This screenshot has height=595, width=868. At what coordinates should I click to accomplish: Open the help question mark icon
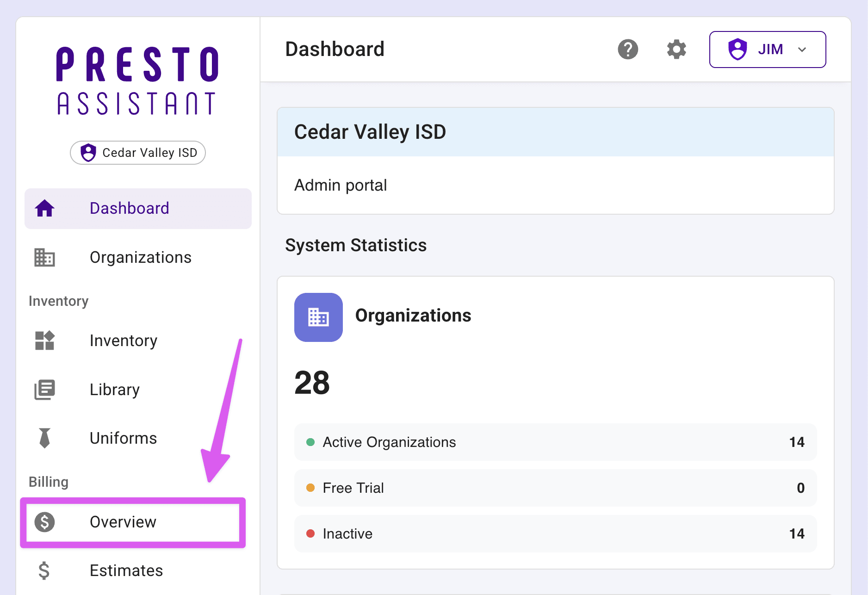pos(628,49)
